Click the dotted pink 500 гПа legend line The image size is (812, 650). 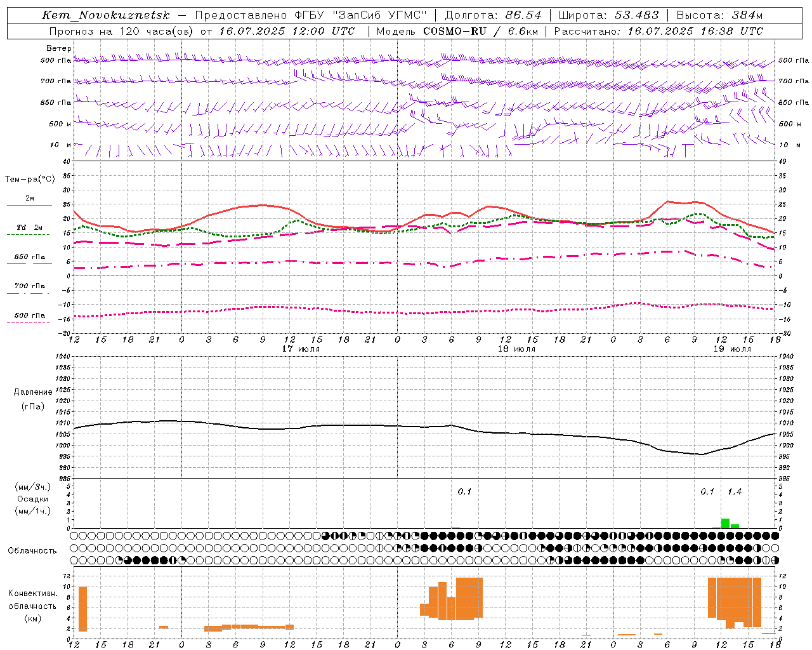click(x=28, y=322)
